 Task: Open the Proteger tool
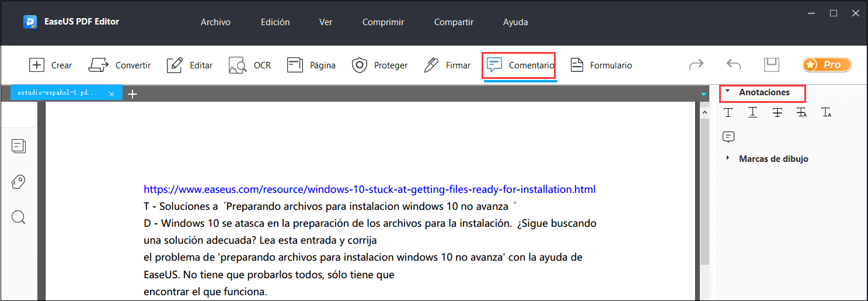[x=379, y=65]
